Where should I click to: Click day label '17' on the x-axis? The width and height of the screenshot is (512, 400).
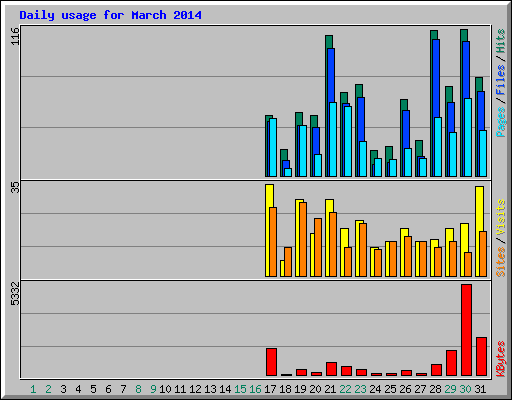tap(270, 389)
